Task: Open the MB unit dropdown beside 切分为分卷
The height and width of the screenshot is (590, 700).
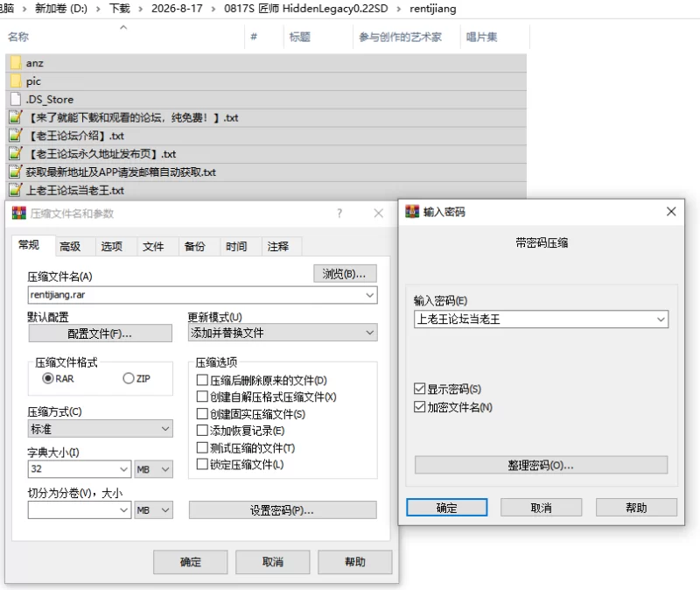Action: [153, 509]
